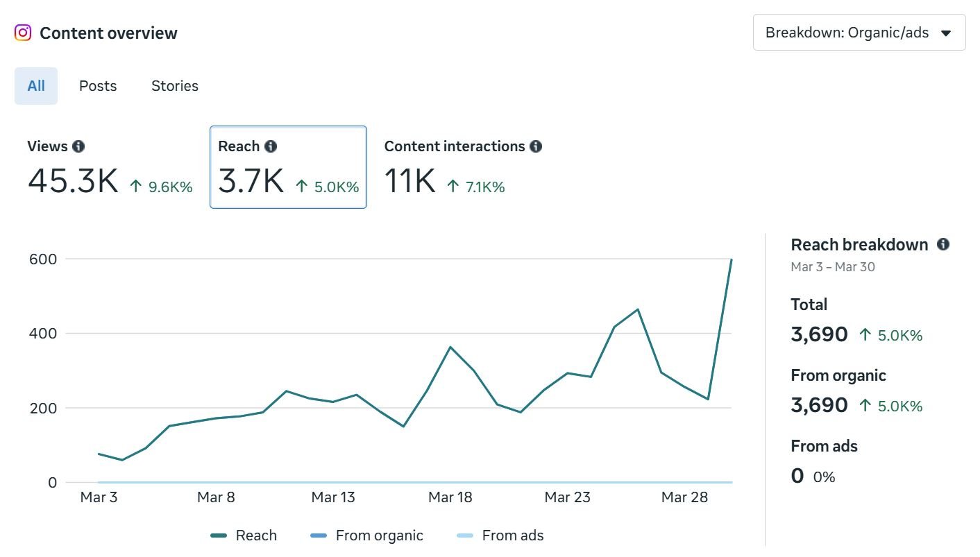
Task: Click the chart peak near Mar 30
Action: (732, 260)
